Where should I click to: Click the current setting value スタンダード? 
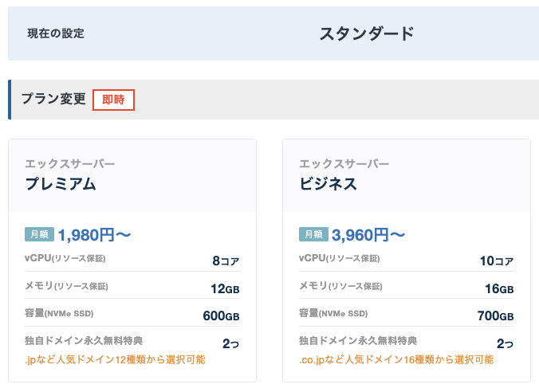pyautogui.click(x=367, y=33)
